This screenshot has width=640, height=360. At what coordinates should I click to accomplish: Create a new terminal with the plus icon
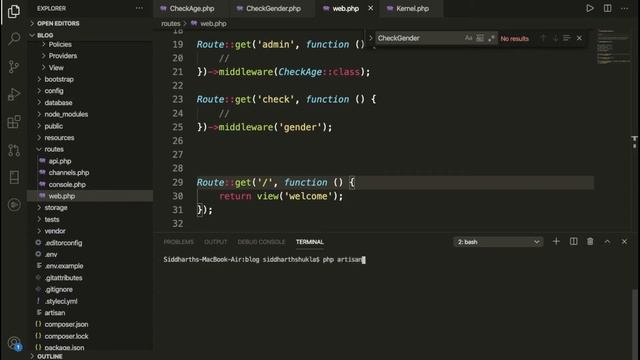click(556, 242)
